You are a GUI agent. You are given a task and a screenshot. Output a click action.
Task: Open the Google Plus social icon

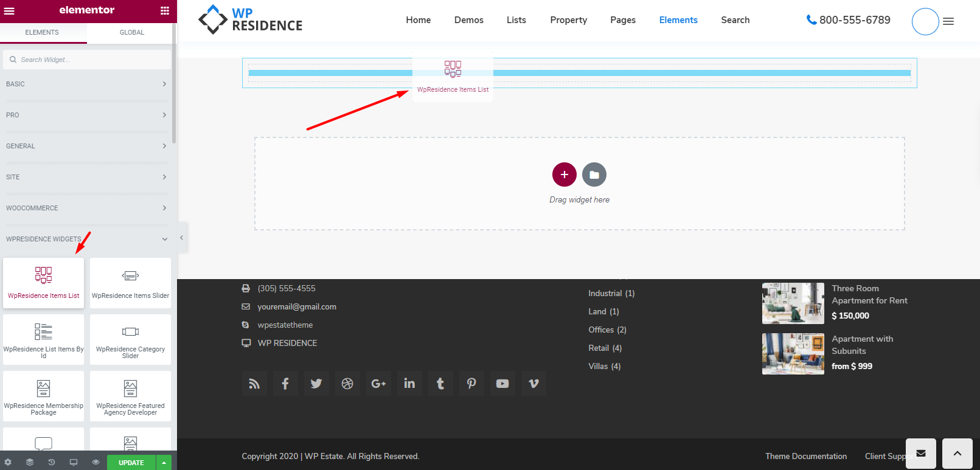point(378,384)
